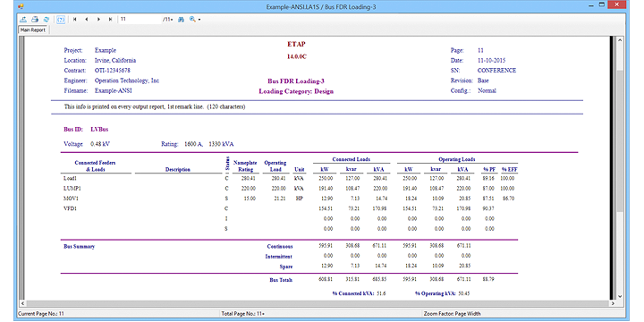Click the Export Report icon
The image size is (644, 322).
(x=23, y=20)
